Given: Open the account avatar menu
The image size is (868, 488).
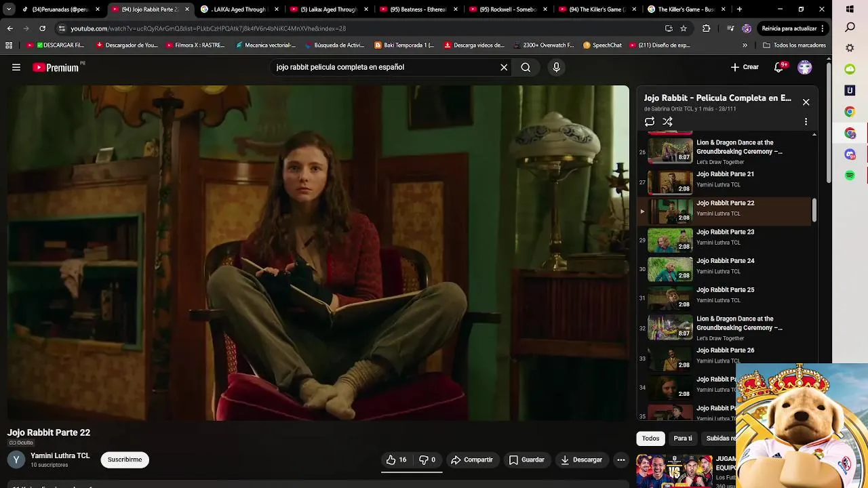Looking at the screenshot, I should coord(805,67).
